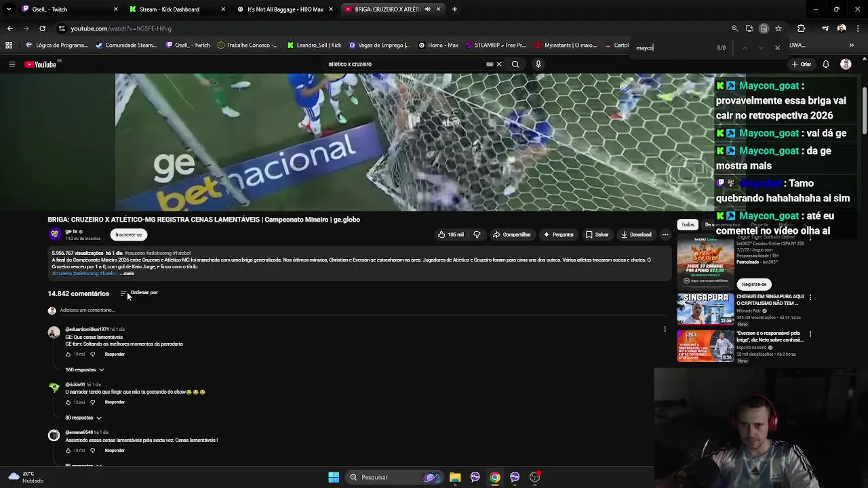Switch to the Stream - Kick Dashboard tab
Image resolution: width=868 pixels, height=488 pixels.
[176, 9]
